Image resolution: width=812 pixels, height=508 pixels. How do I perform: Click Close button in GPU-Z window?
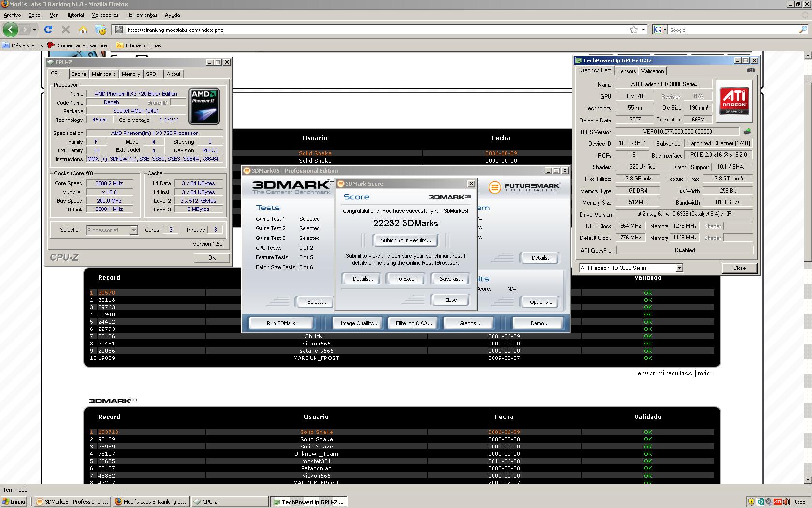tap(739, 268)
